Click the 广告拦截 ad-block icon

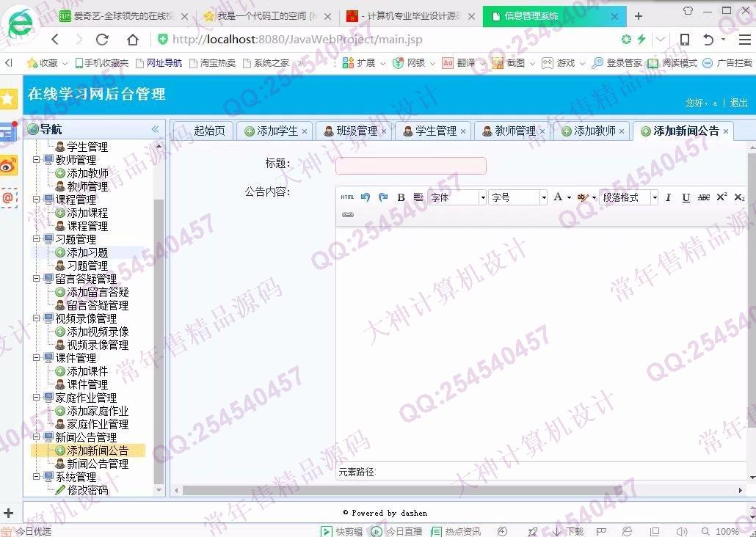[x=727, y=63]
